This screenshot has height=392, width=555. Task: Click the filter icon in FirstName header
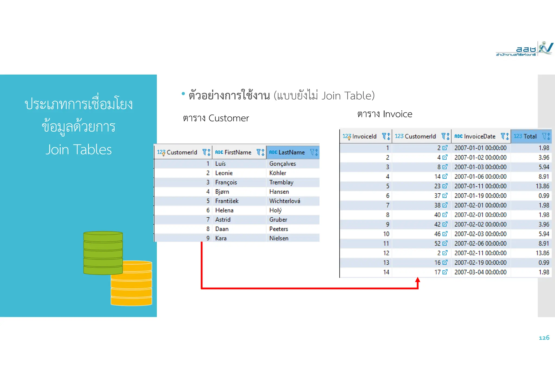pos(259,152)
